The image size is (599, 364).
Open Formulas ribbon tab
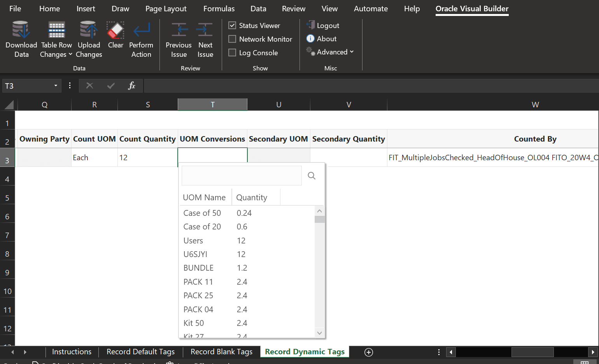[x=219, y=9]
